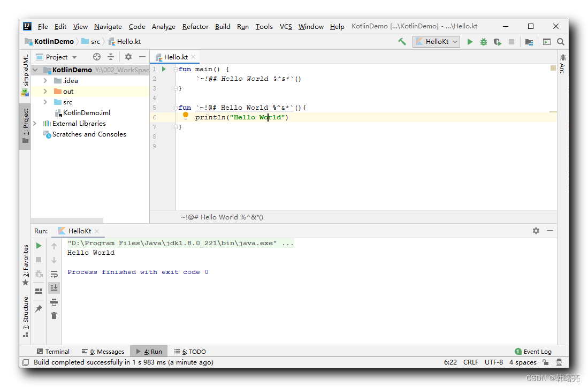Rerun HelloKt from the Run panel
The width and height of the screenshot is (588, 387).
tap(39, 246)
